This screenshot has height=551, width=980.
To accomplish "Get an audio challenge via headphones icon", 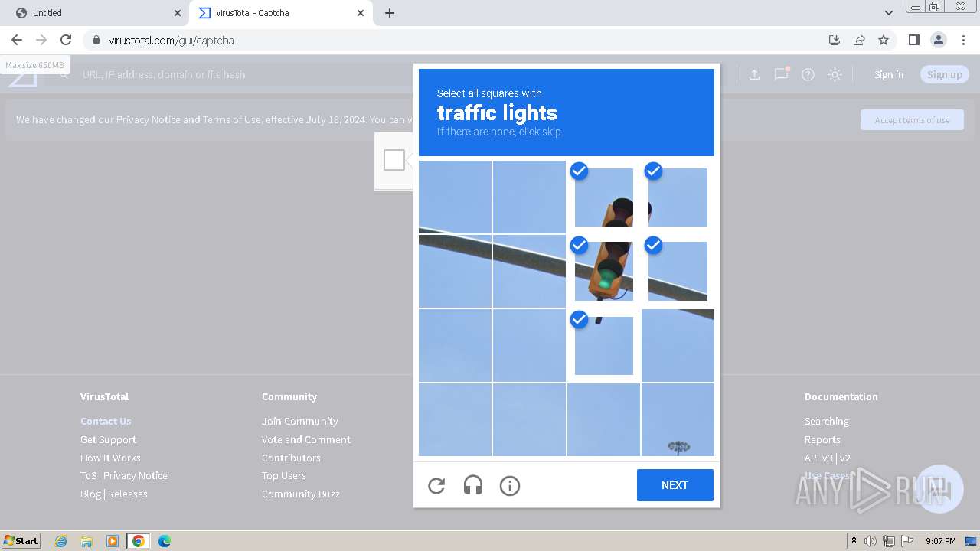I will 473,485.
